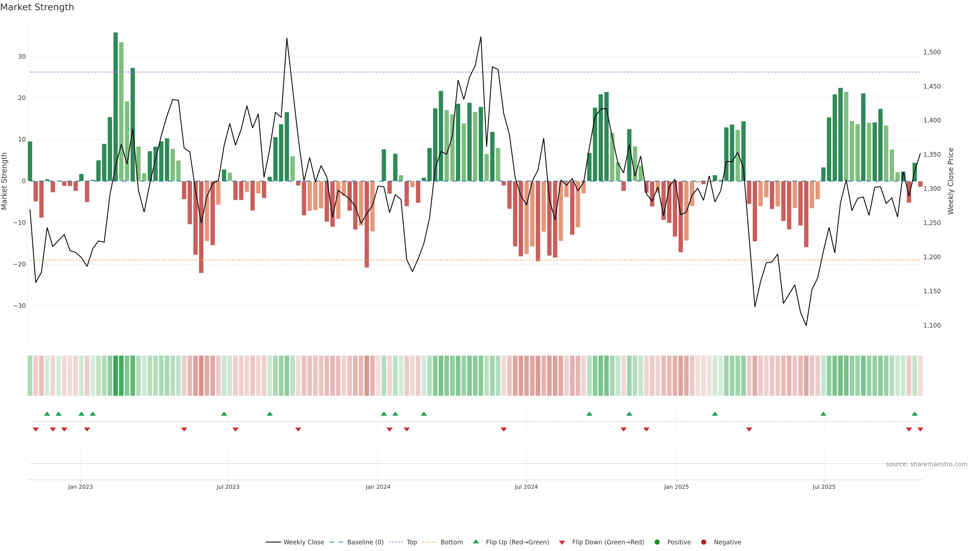This screenshot has width=980, height=551.
Task: Click the last green flip-up marker near late 2025
Action: [x=915, y=414]
